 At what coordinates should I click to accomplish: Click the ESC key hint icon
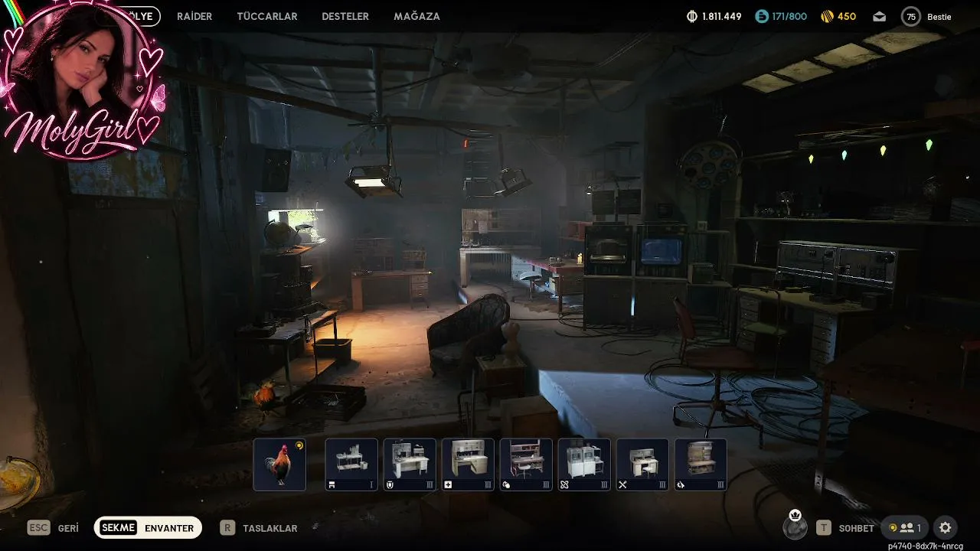39,527
